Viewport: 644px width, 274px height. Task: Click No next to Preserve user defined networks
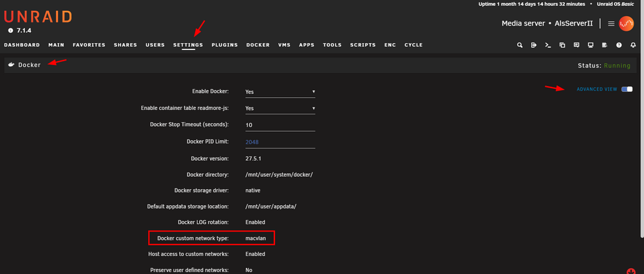[249, 270]
